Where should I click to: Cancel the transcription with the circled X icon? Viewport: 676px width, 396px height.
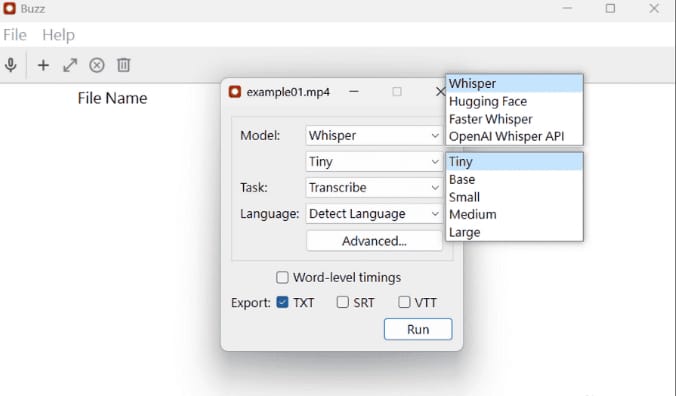(97, 65)
